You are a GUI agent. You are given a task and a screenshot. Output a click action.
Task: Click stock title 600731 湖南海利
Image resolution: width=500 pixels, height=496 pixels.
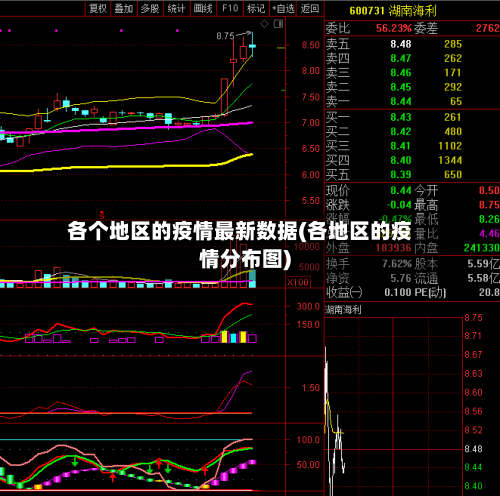pyautogui.click(x=393, y=11)
